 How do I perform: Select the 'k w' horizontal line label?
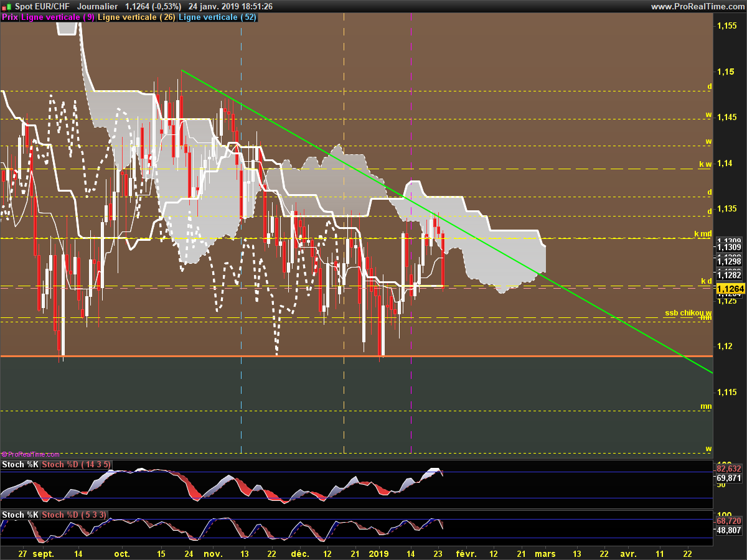pyautogui.click(x=705, y=164)
